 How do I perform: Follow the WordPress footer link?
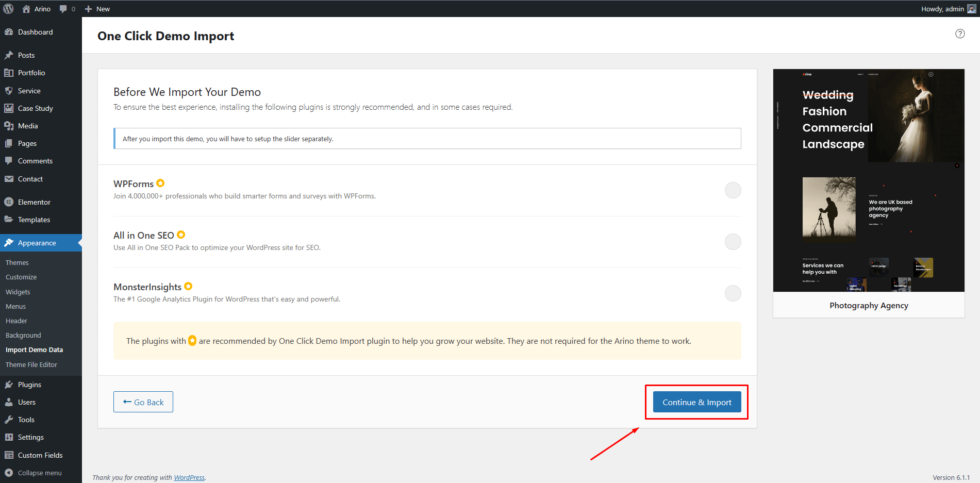[189, 477]
